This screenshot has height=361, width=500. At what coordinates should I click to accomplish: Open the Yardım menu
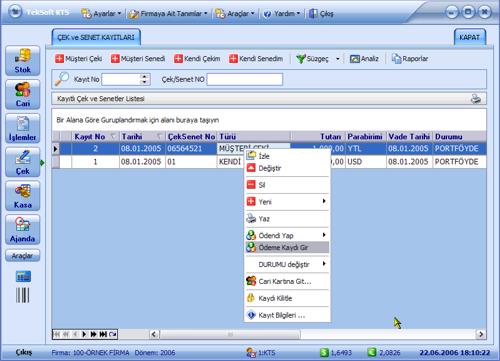pos(282,14)
